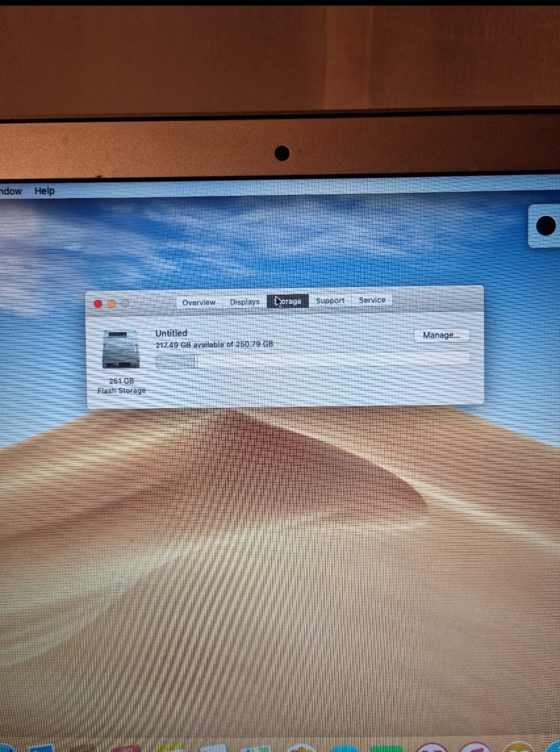Click the flash storage drive icon
This screenshot has height=752, width=560.
point(121,349)
